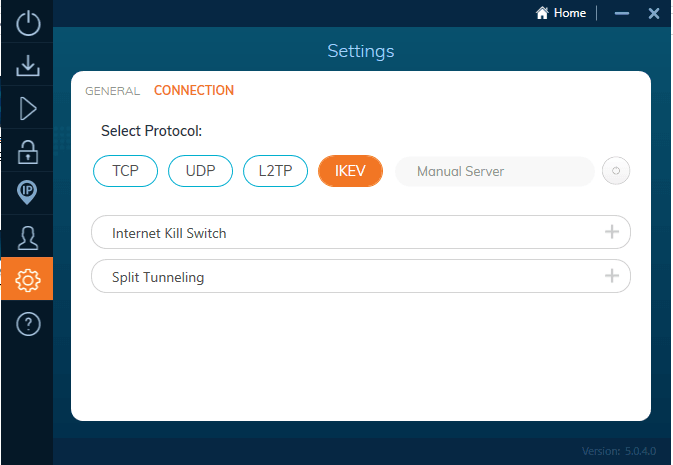Select the UDP protocol
673x465 pixels.
200,171
